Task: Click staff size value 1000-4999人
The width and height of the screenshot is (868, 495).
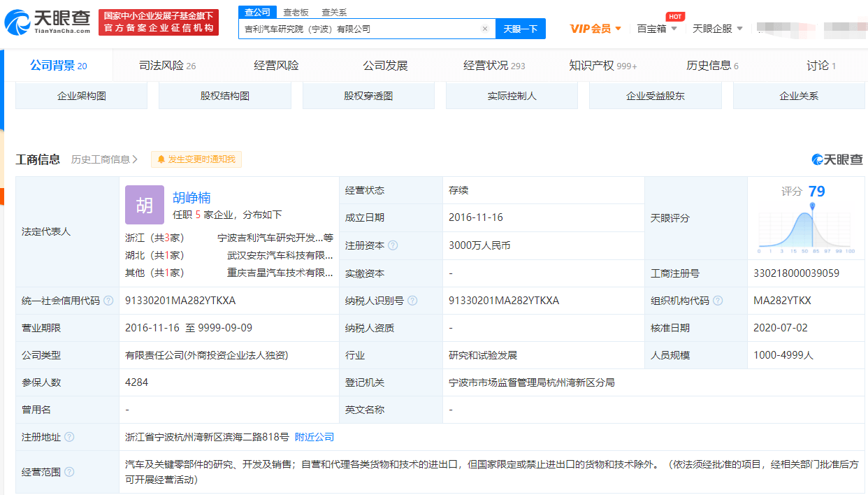Action: click(x=783, y=355)
